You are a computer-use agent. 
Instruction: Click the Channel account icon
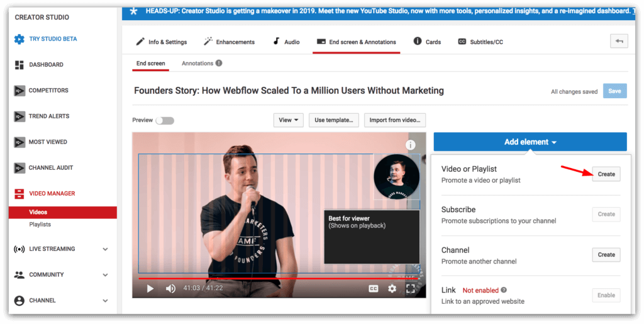19,301
